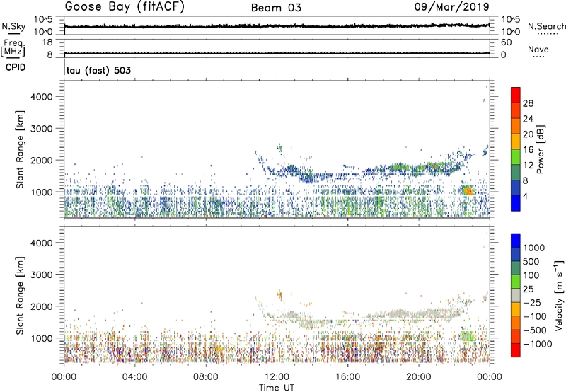Screen dimensions: 566x392
Task: Click the blue bottom segment of Power colorbar
Action: [516, 203]
